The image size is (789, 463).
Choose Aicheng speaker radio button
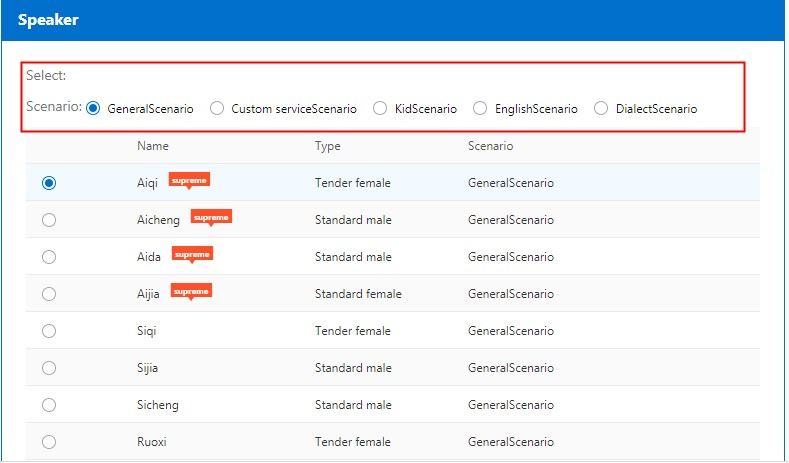coord(49,220)
